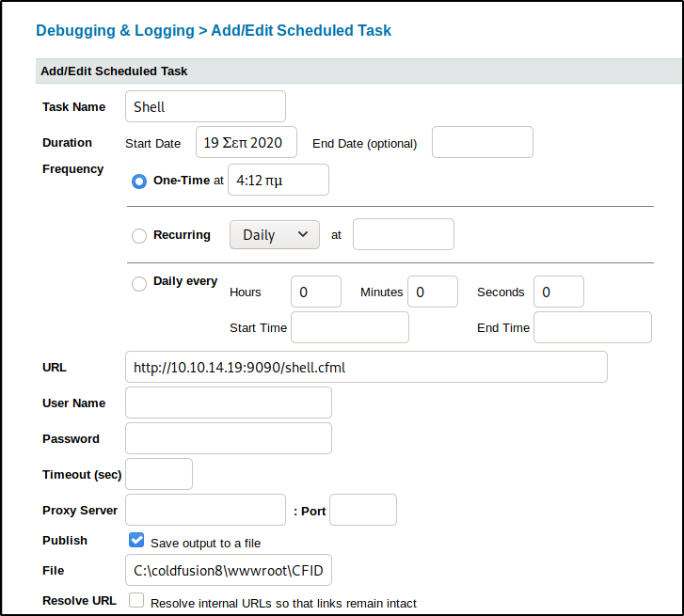Screen dimensions: 684x616
Task: Select the One-Time frequency radio button
Action: (x=139, y=181)
